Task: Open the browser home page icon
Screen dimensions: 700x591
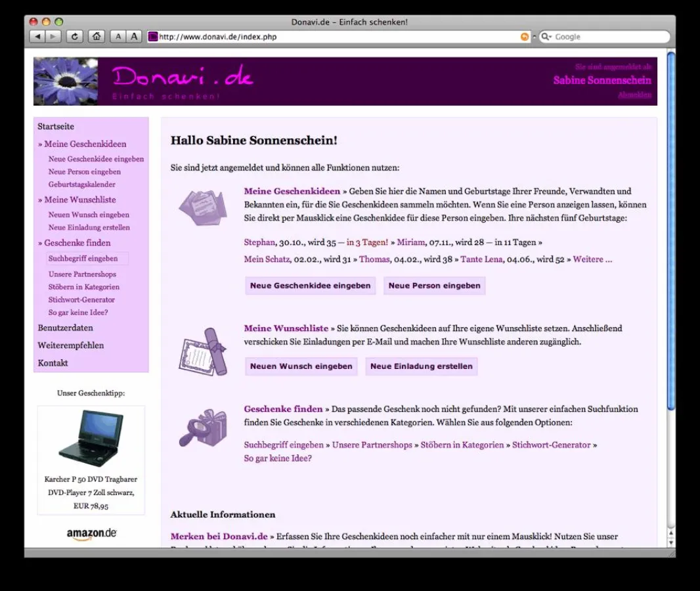Action: coord(96,36)
